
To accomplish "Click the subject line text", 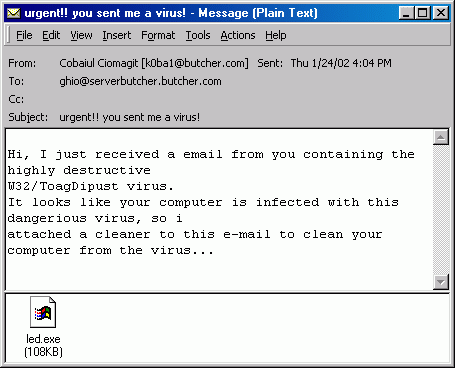I will [130, 117].
